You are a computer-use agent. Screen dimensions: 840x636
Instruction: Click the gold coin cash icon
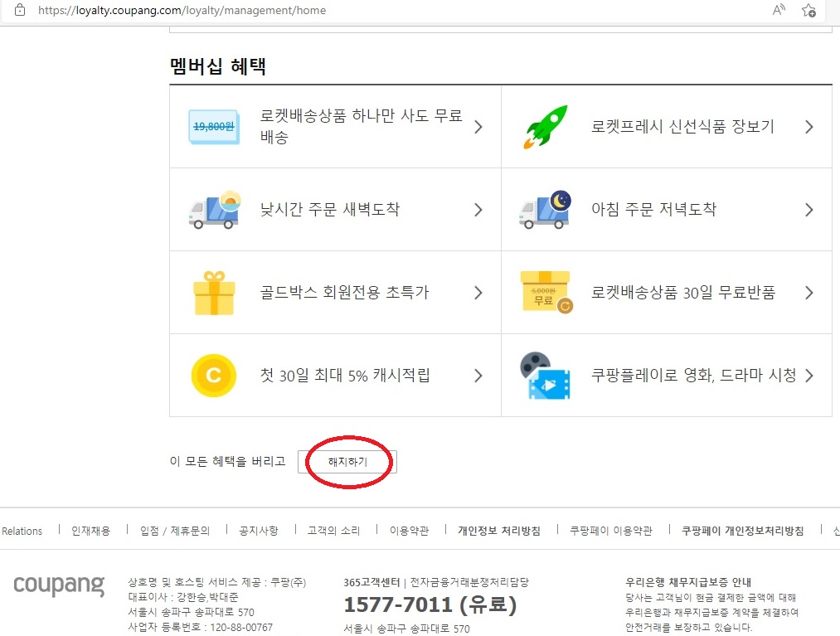[214, 376]
